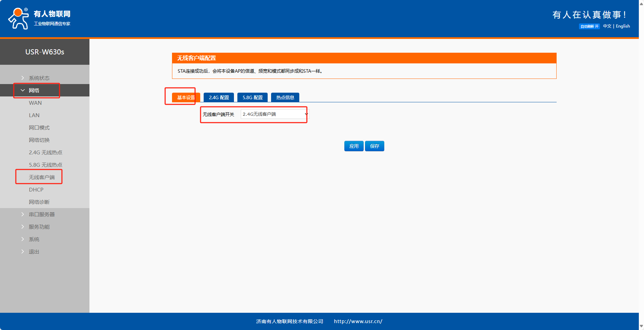Switch to the 5.8G 配置 tab

click(253, 97)
